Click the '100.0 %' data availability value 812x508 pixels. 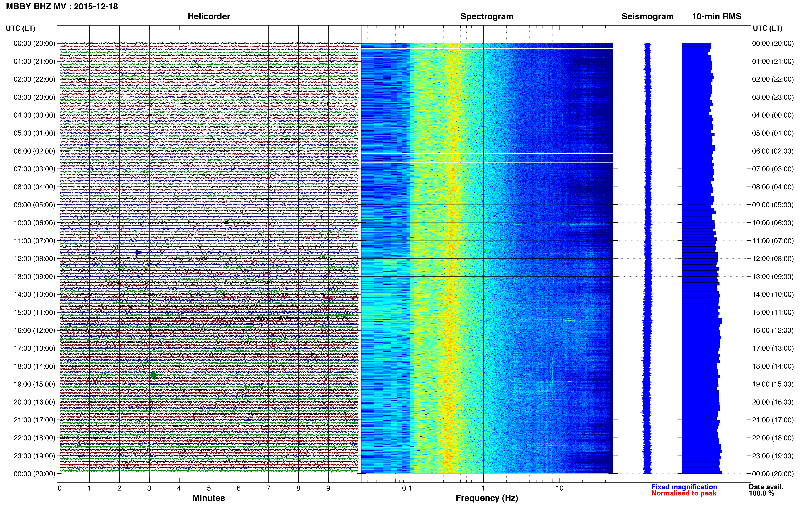[x=761, y=493]
